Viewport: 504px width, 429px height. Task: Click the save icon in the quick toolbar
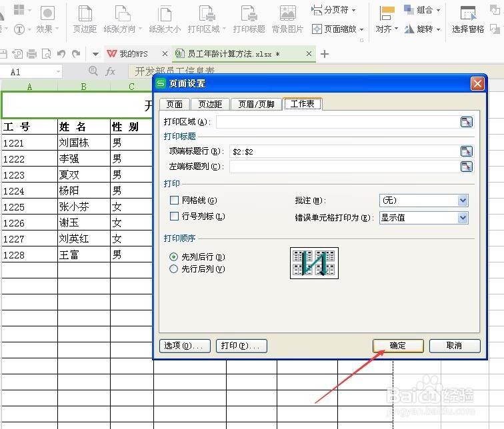[3, 53]
